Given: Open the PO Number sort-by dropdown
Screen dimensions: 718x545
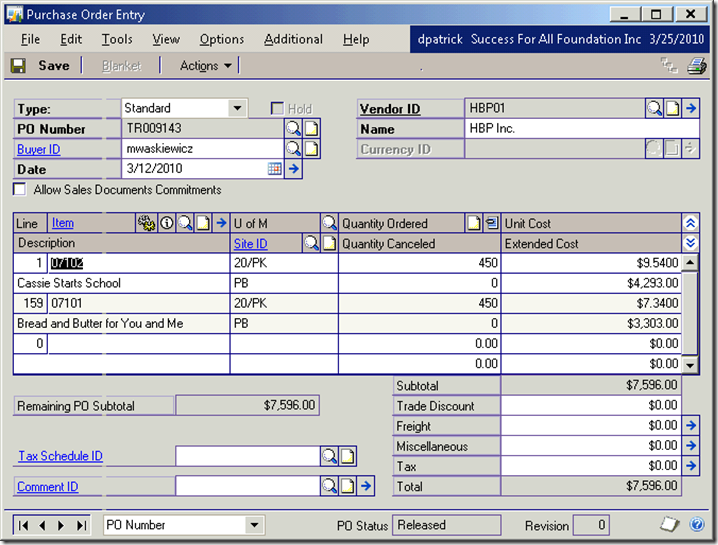Looking at the screenshot, I should 254,525.
